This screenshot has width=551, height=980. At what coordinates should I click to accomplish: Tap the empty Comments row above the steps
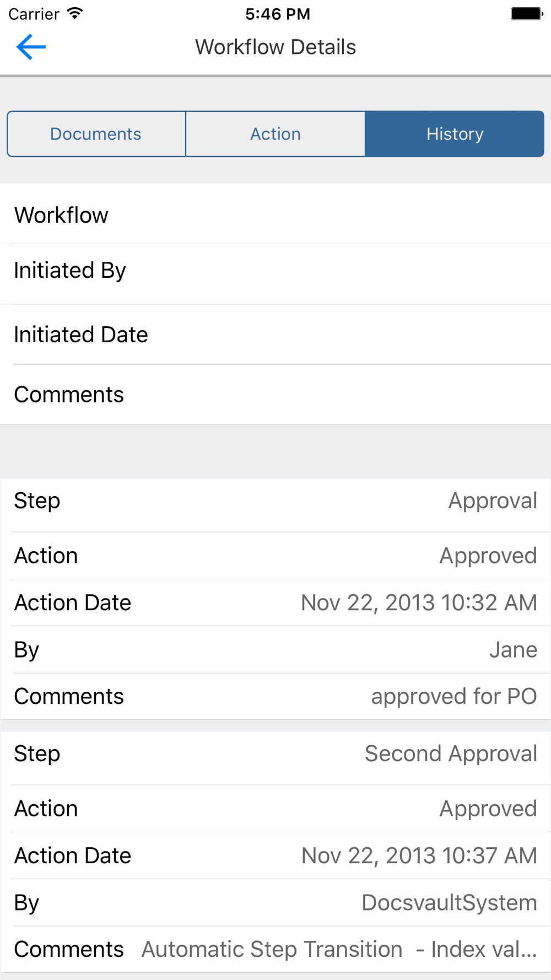275,395
